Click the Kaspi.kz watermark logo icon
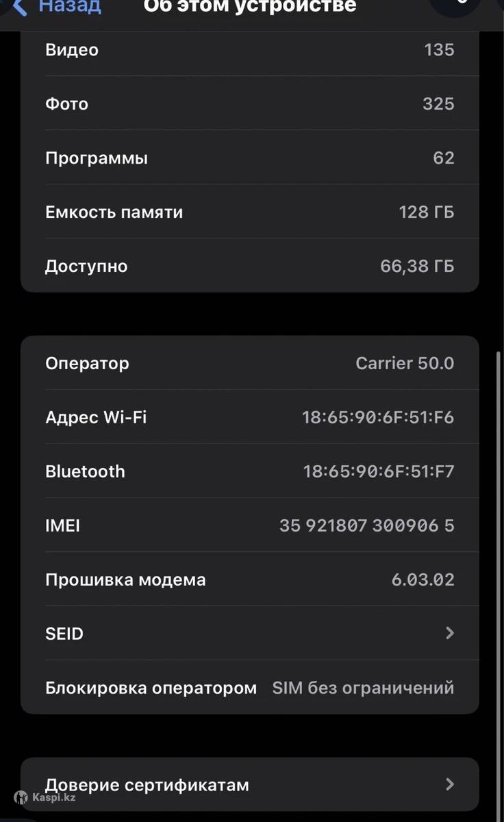 [x=21, y=797]
